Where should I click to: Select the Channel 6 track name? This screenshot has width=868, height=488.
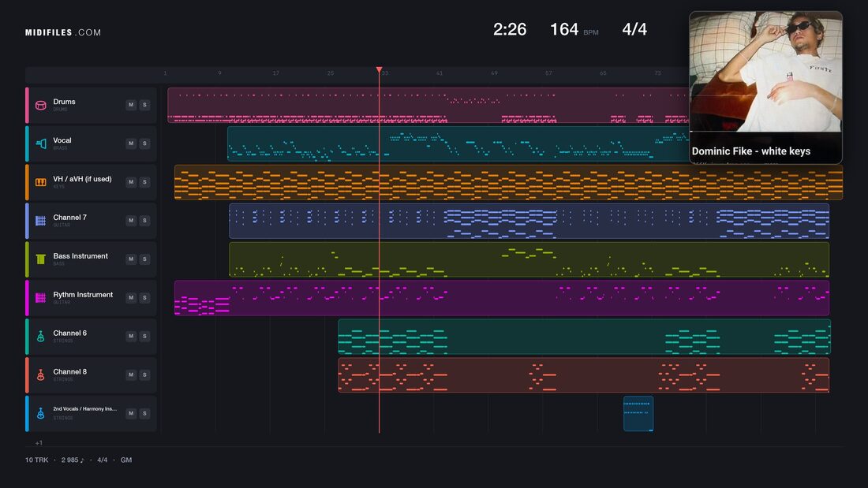pos(69,333)
